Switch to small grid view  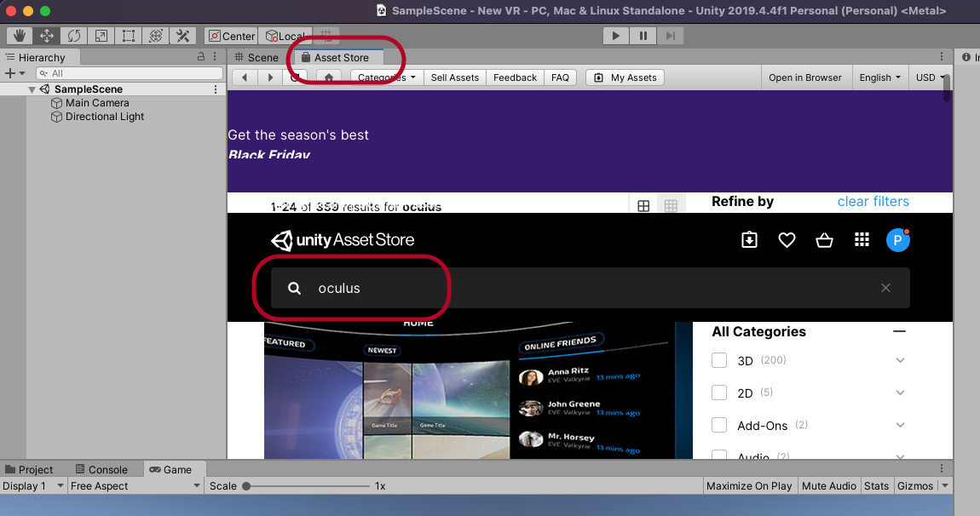[671, 205]
